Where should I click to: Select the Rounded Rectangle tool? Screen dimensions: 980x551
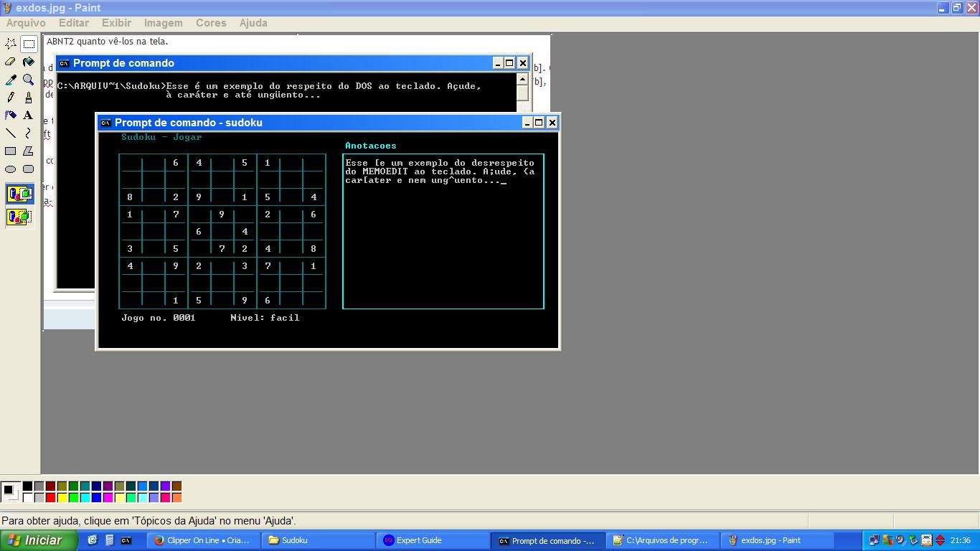(29, 169)
